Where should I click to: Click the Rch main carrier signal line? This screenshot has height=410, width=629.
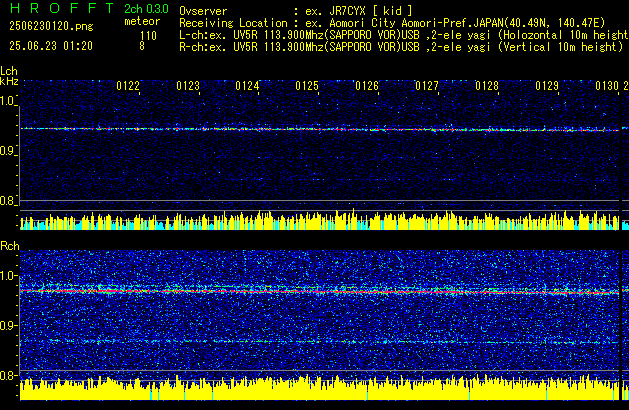[320, 292]
